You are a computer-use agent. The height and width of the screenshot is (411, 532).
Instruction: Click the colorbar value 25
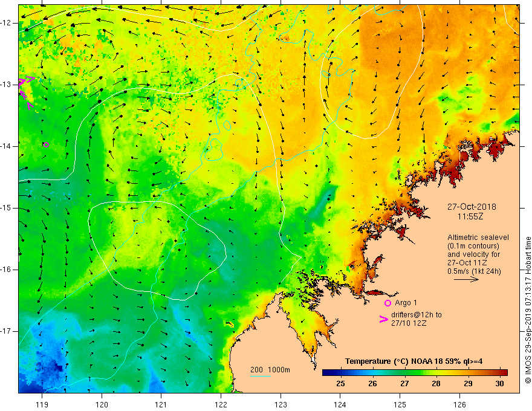(x=340, y=384)
